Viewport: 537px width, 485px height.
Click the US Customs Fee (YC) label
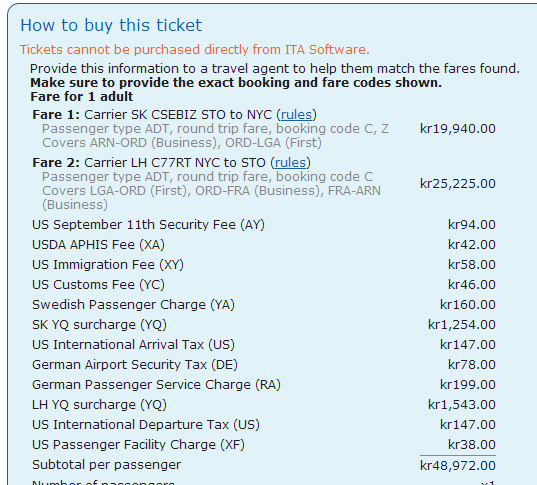[98, 285]
